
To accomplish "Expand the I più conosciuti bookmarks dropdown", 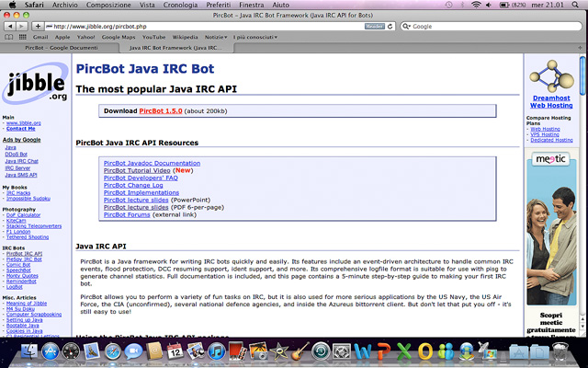I will pyautogui.click(x=255, y=37).
